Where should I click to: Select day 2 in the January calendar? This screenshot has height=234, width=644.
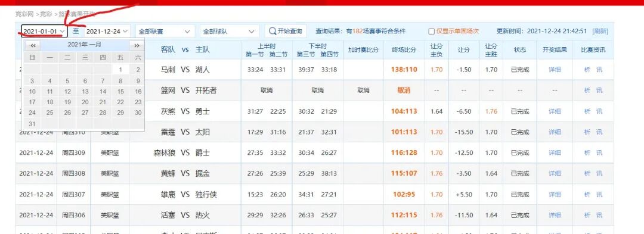click(x=138, y=70)
